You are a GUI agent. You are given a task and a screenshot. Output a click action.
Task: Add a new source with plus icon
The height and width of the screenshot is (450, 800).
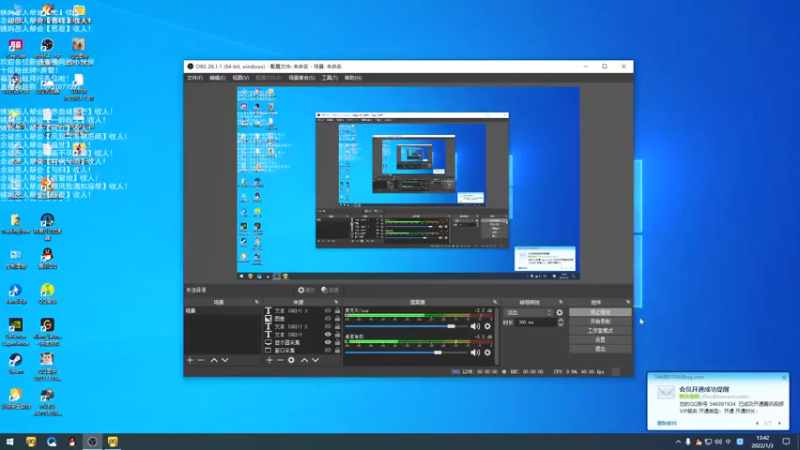coord(269,360)
